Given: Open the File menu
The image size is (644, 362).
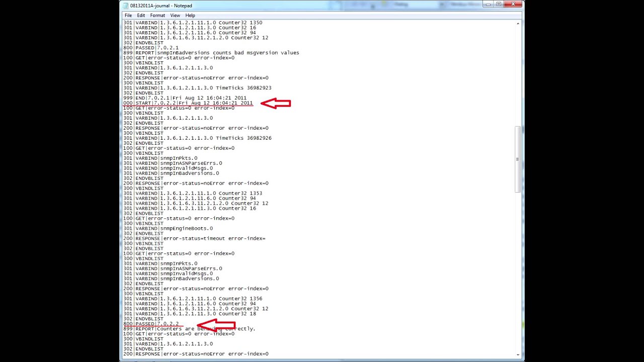Looking at the screenshot, I should 128,16.
